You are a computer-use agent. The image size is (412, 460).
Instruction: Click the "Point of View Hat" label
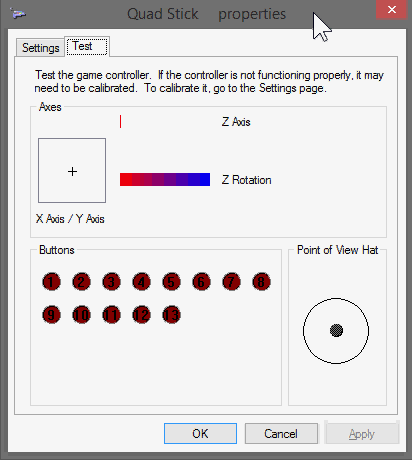pos(338,250)
